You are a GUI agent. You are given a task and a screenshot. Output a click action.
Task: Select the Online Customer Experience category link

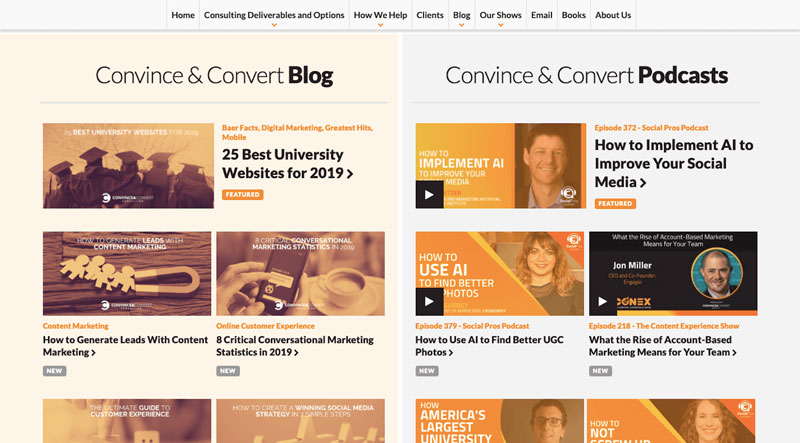tap(265, 326)
